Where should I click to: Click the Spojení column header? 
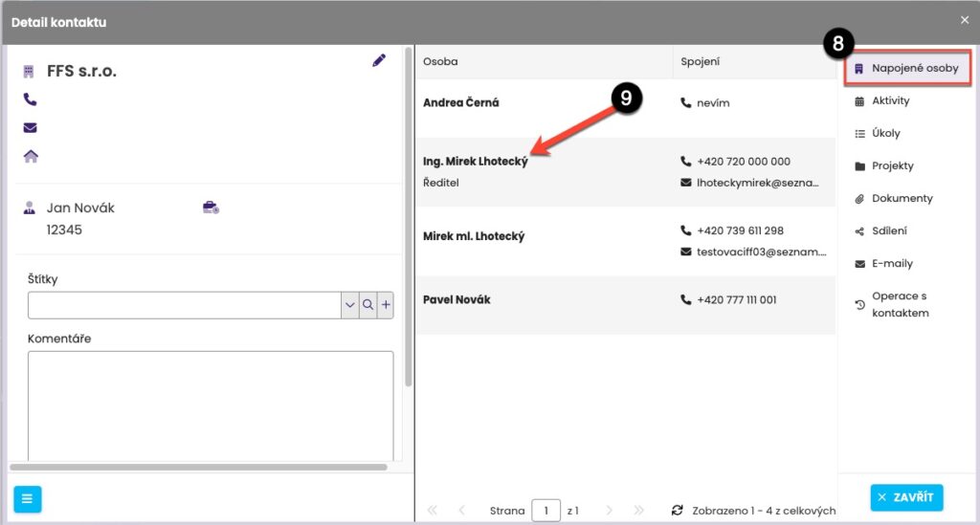pyautogui.click(x=754, y=61)
